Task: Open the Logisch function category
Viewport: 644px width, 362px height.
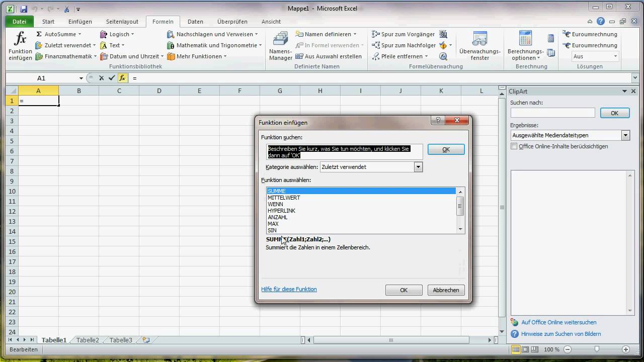Action: click(x=117, y=34)
